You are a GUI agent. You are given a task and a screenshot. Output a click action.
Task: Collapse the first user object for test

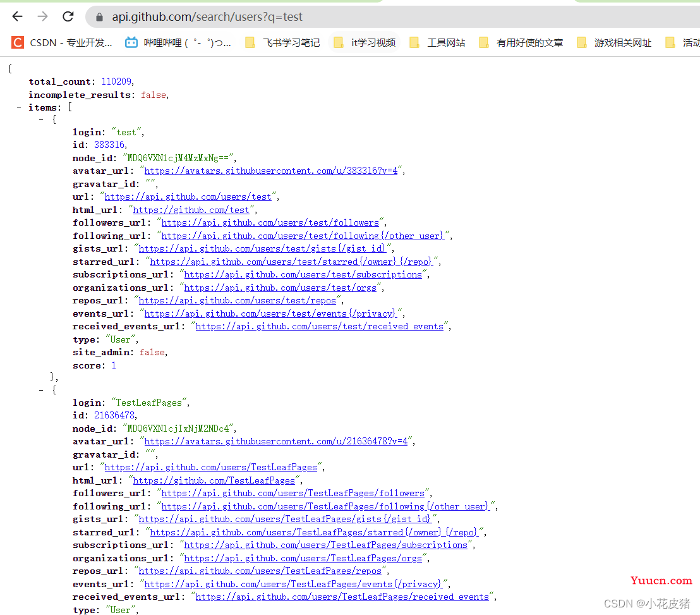coord(41,119)
